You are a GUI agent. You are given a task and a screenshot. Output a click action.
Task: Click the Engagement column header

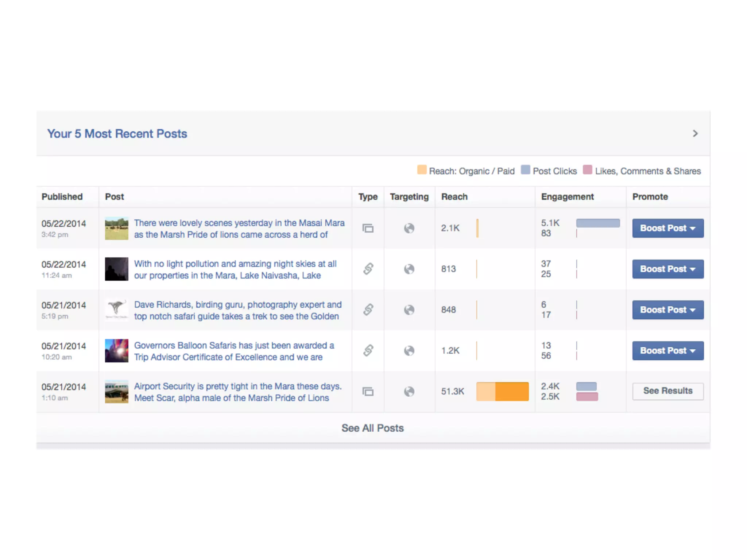[x=567, y=197]
